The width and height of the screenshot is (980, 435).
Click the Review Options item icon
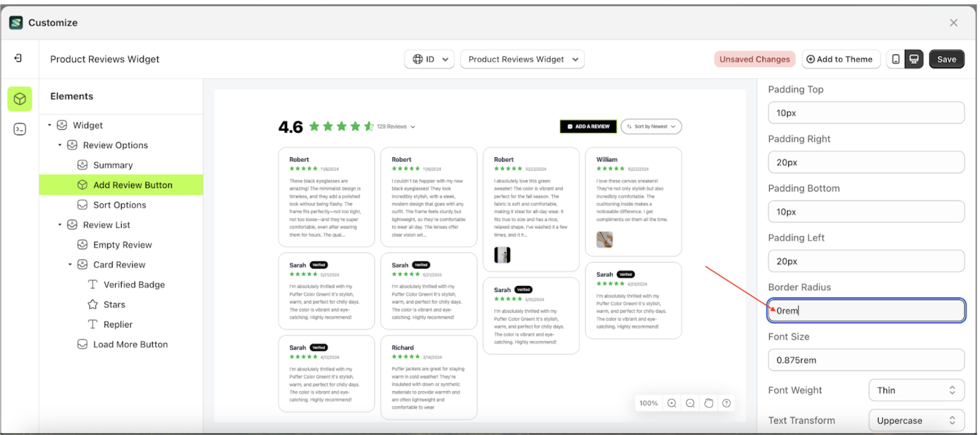point(72,145)
